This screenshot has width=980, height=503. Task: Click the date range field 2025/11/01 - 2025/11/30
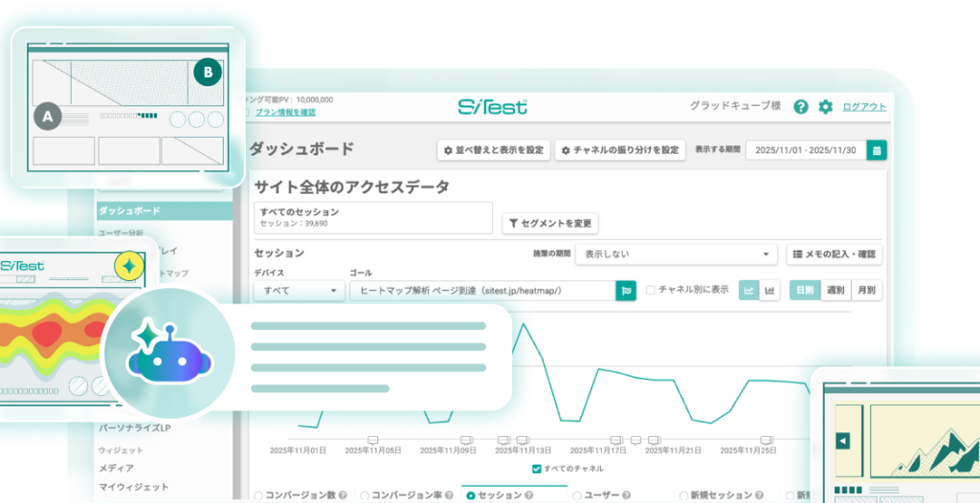point(806,150)
